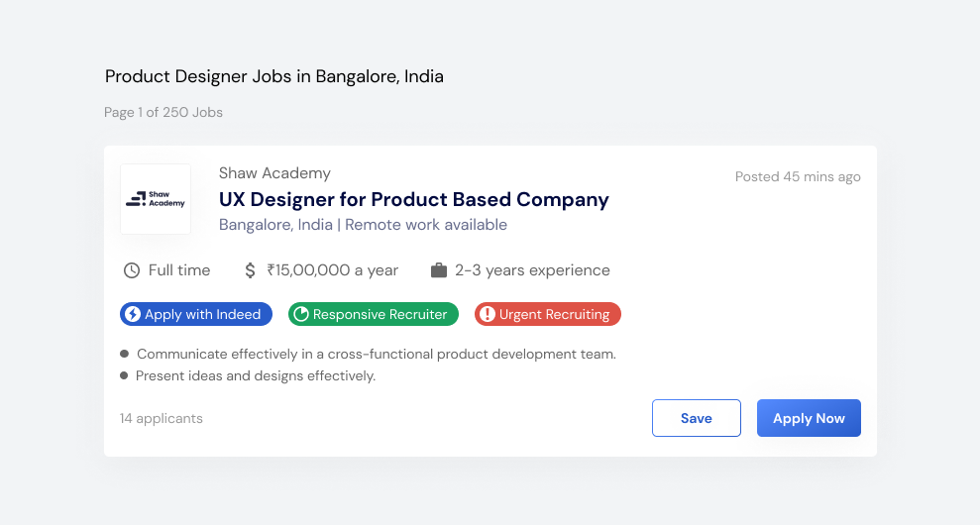Click the Page 1 of 250 Jobs text
The height and width of the screenshot is (525, 980).
[x=163, y=113]
